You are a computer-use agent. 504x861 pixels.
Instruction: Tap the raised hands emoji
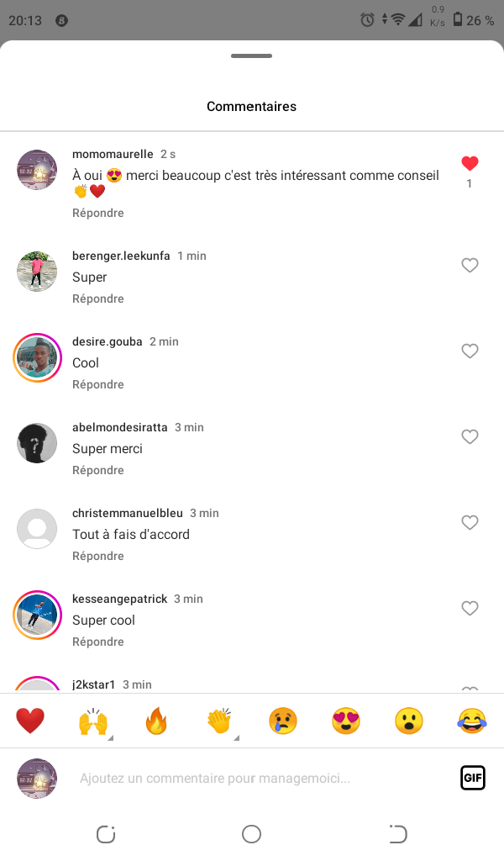coord(93,721)
